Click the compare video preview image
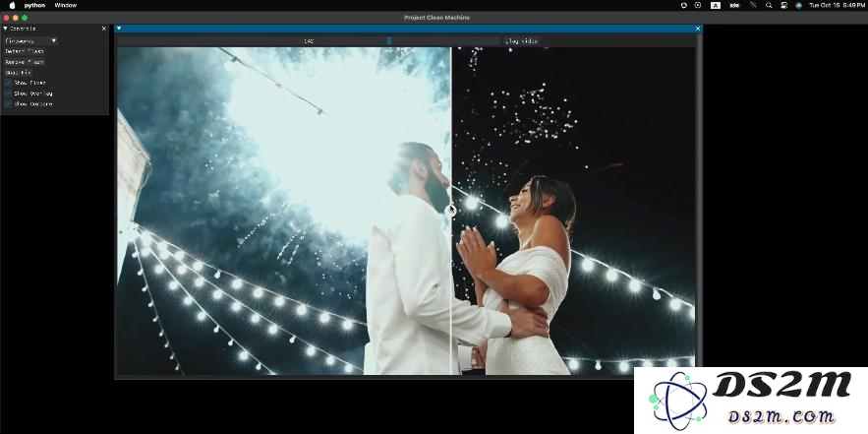 tap(406, 211)
